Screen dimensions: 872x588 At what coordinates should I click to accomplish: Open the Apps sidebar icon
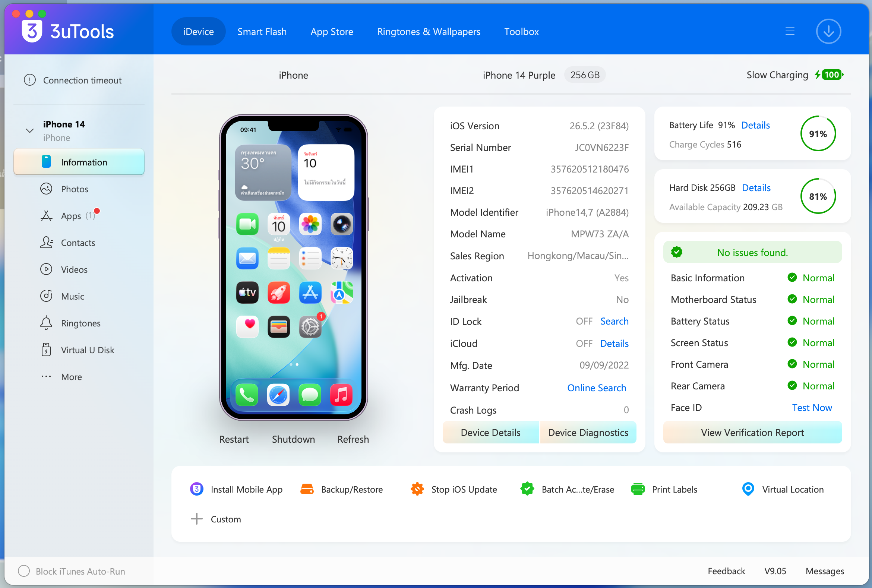tap(46, 216)
